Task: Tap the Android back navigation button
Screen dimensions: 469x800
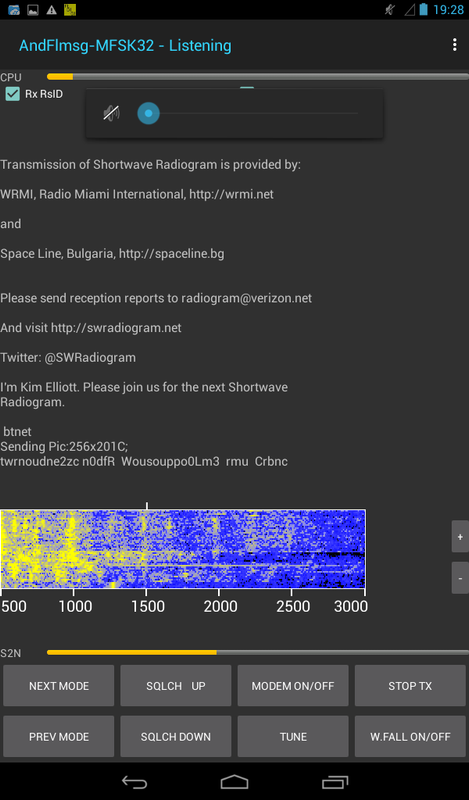Action: 134,782
